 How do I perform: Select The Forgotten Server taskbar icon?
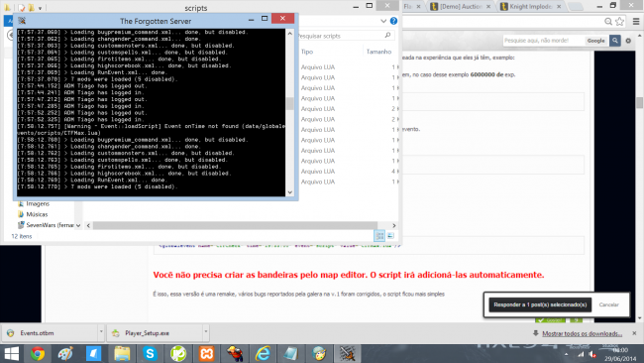pos(348,353)
